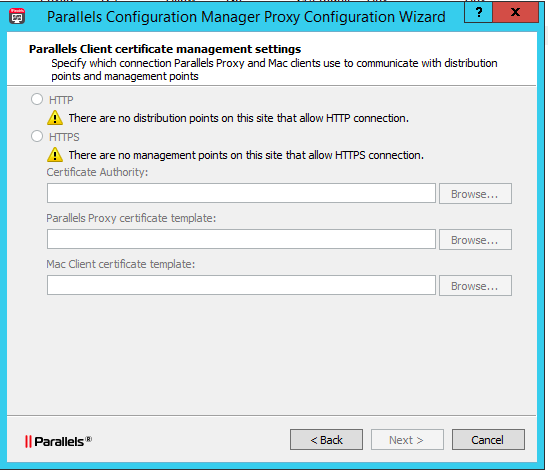548x470 pixels.
Task: Browse for Parallels Proxy certificate template
Action: coord(475,240)
